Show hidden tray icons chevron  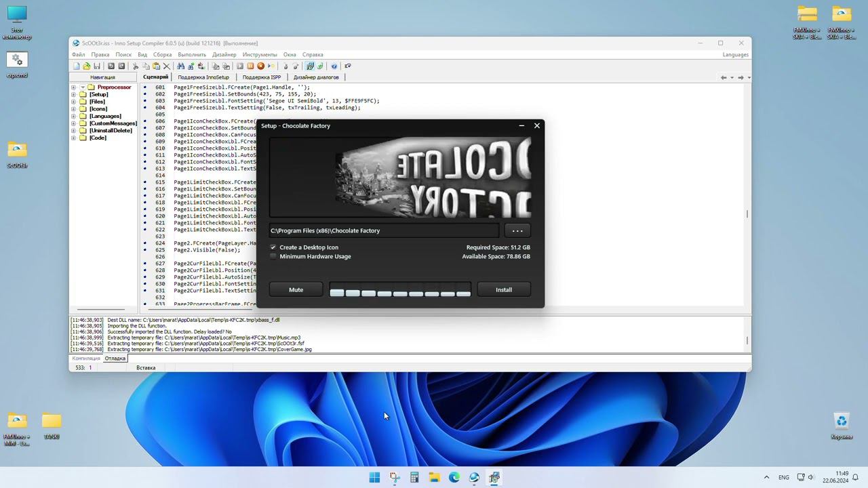766,477
